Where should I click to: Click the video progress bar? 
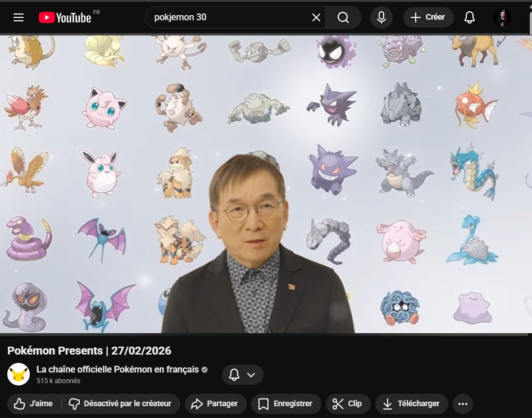(264, 334)
